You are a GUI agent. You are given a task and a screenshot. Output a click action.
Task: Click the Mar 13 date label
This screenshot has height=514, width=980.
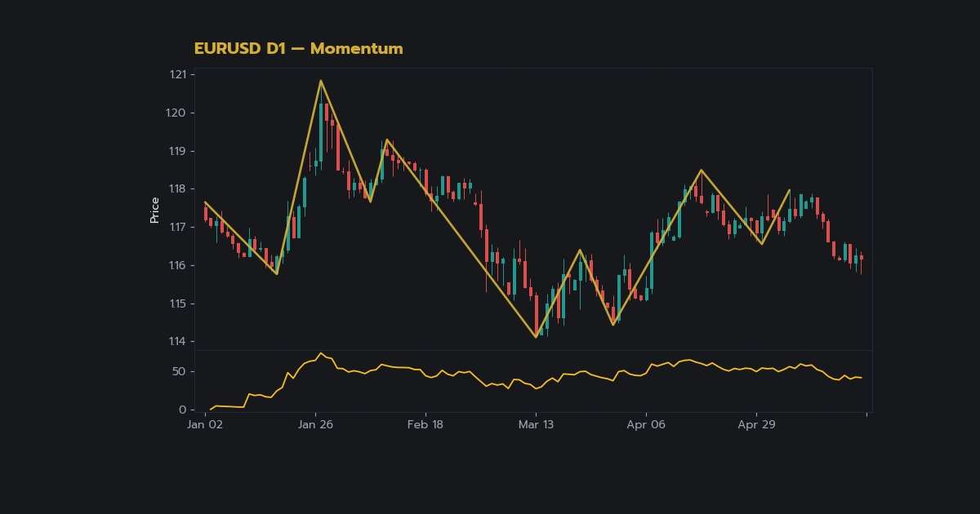tap(536, 425)
